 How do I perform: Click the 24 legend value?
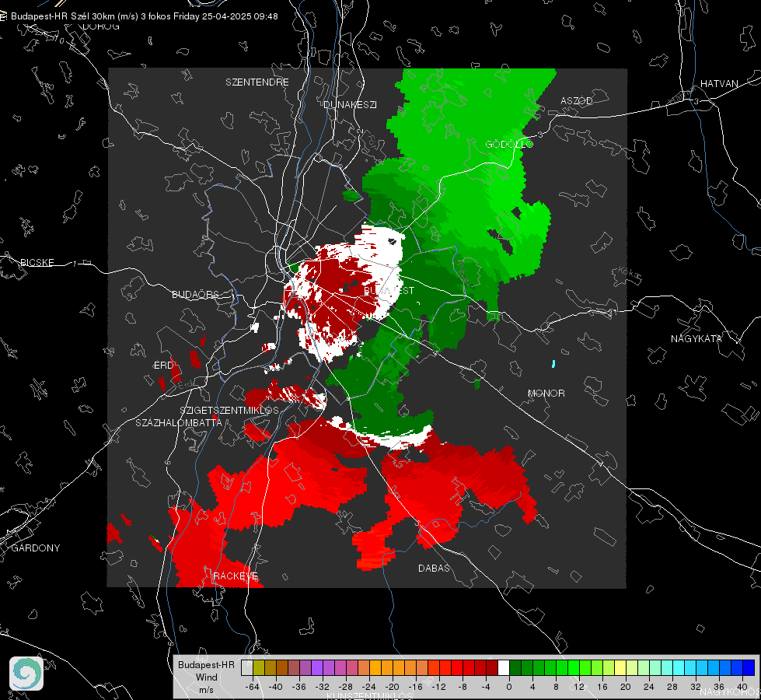click(649, 687)
